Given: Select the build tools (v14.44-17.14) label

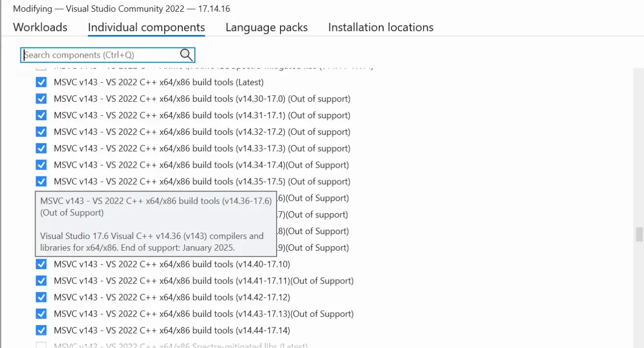Looking at the screenshot, I should pos(172,330).
